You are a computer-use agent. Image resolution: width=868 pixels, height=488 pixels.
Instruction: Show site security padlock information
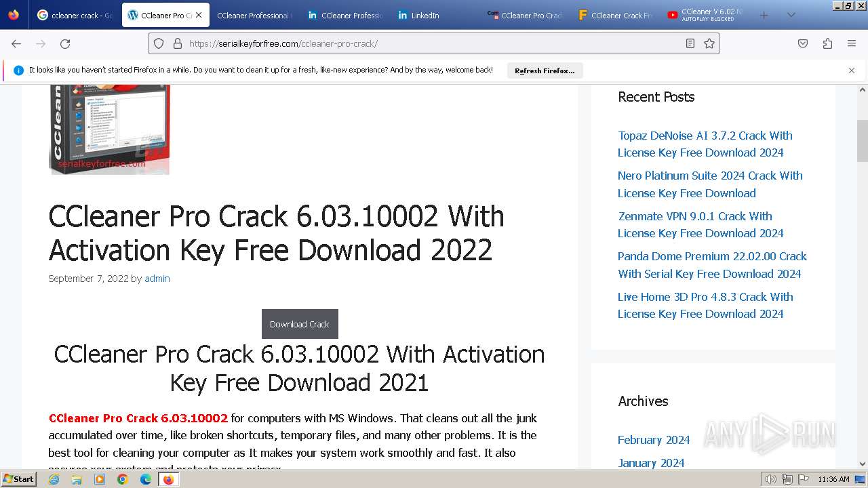coord(178,43)
